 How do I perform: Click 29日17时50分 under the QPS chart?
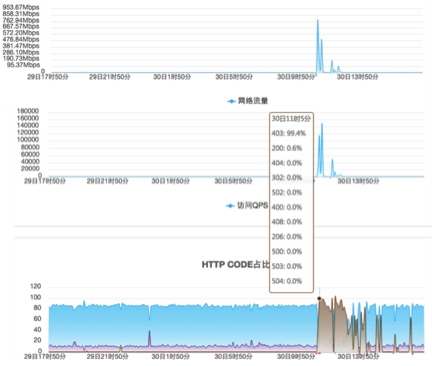coord(45,181)
